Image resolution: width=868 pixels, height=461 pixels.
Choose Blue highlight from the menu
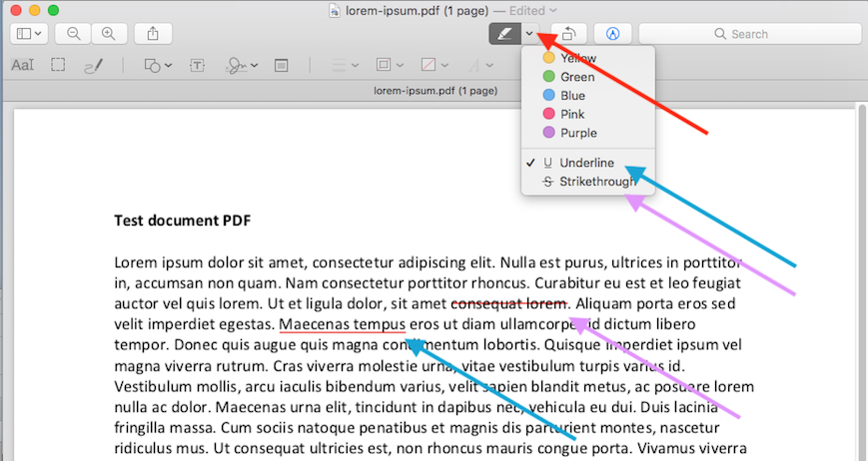tap(588, 96)
